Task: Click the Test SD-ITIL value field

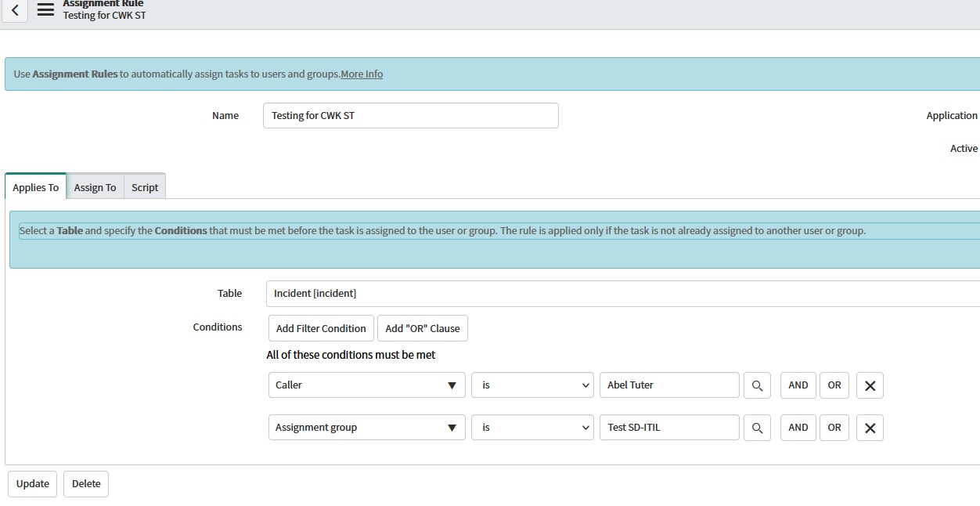Action: tap(669, 428)
